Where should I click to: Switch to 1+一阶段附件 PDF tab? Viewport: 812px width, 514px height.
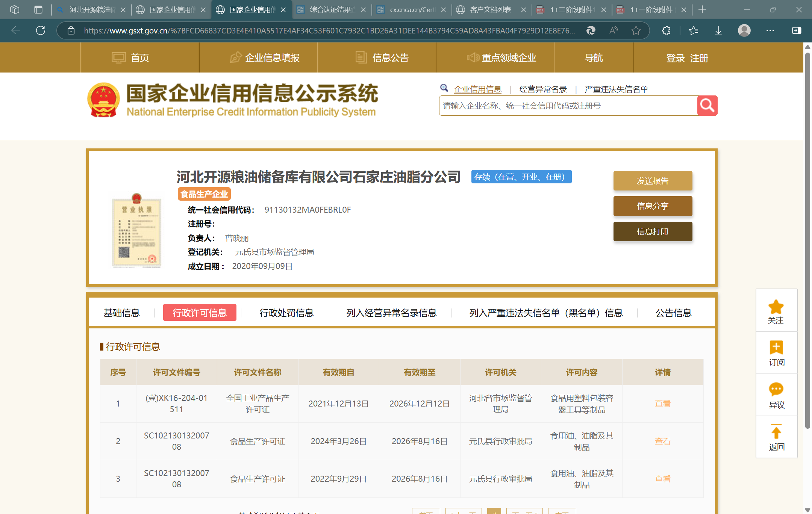click(x=653, y=10)
